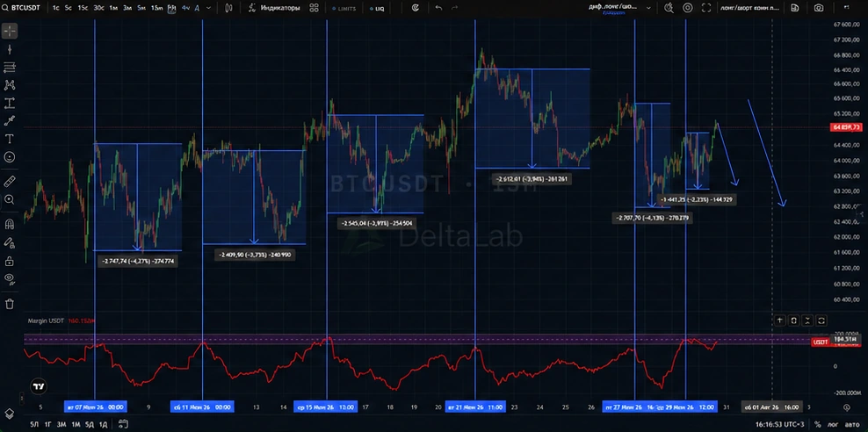
Task: Expand the layout name dropdown
Action: (648, 8)
